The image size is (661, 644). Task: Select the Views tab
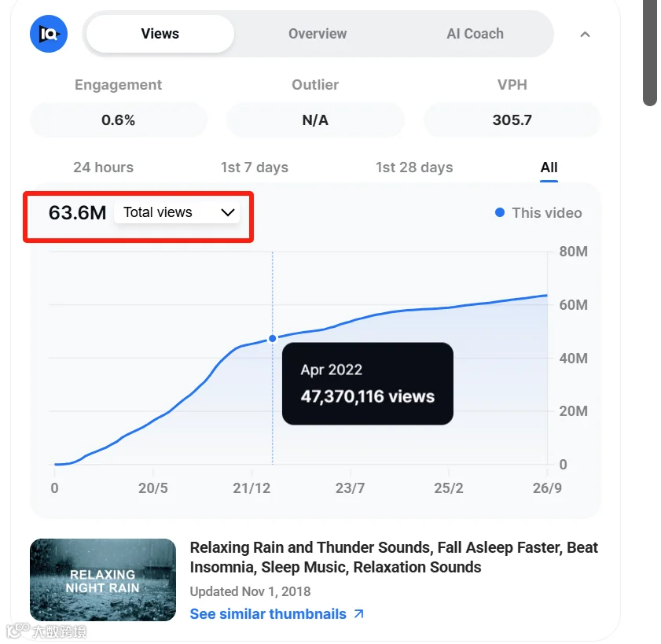pos(160,34)
